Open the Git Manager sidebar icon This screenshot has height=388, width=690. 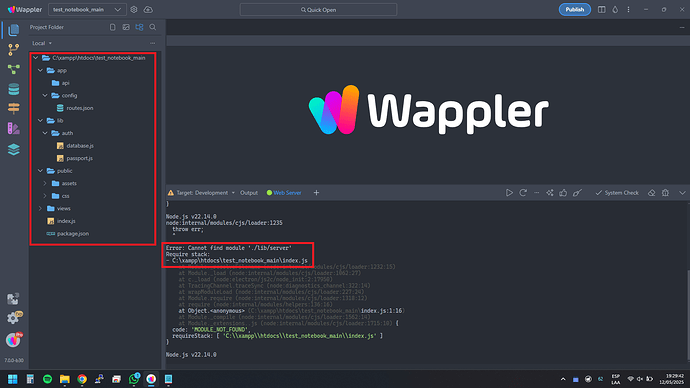[x=14, y=49]
